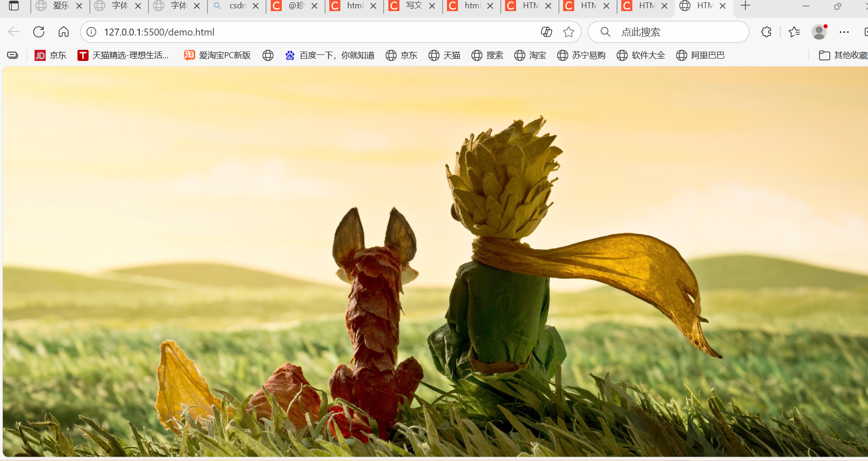Image resolution: width=868 pixels, height=461 pixels.
Task: Click the magnifier icon in search box
Action: pyautogui.click(x=606, y=32)
